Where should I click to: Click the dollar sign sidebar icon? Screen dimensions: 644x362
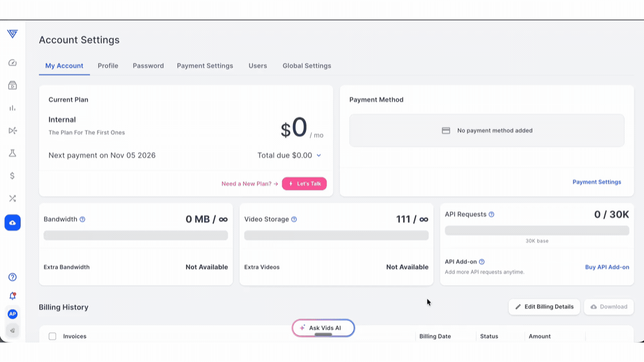[13, 176]
